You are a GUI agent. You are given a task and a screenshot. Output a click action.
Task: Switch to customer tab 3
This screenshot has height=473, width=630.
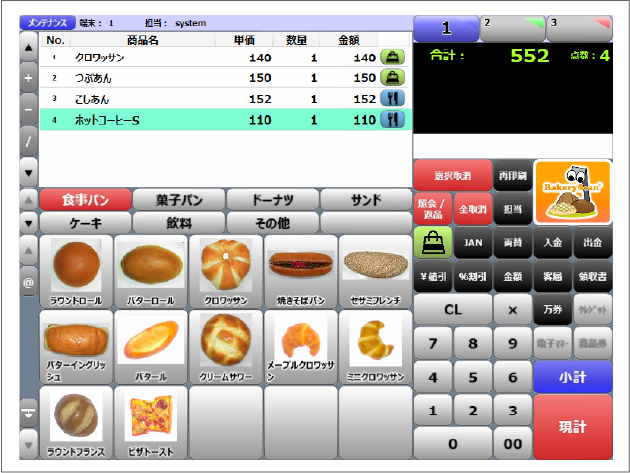pyautogui.click(x=579, y=29)
